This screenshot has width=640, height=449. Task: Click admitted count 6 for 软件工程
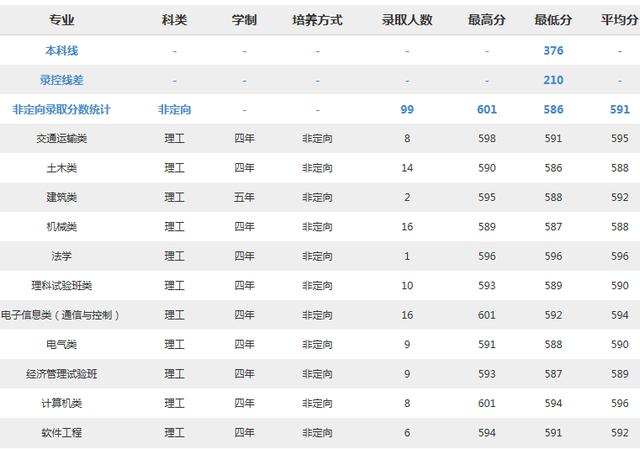(407, 433)
